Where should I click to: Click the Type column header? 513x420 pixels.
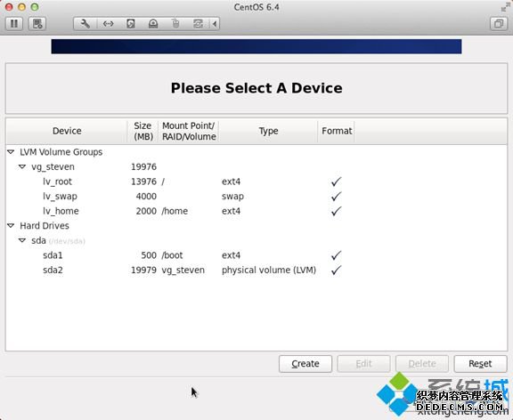pyautogui.click(x=268, y=131)
